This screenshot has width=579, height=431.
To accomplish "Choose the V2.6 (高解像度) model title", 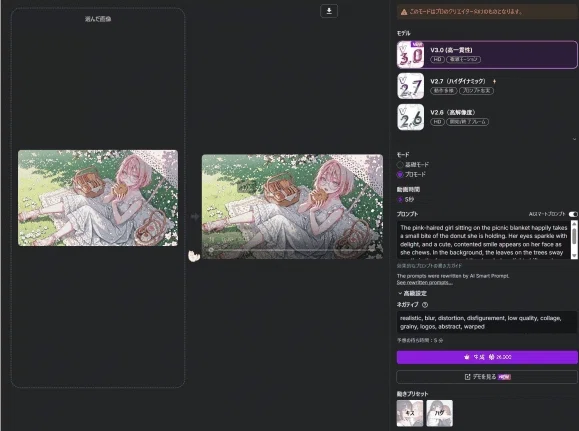I will point(453,112).
